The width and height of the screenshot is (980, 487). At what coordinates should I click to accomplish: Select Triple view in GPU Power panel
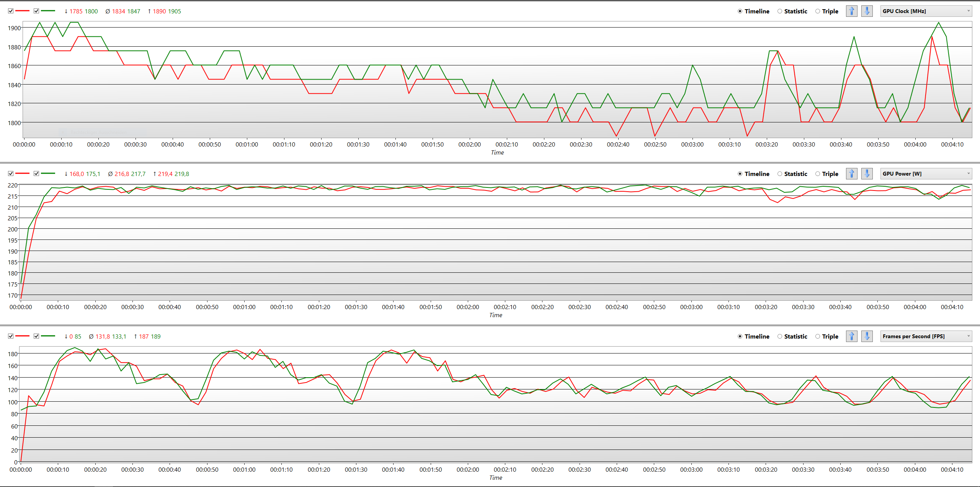click(x=818, y=174)
